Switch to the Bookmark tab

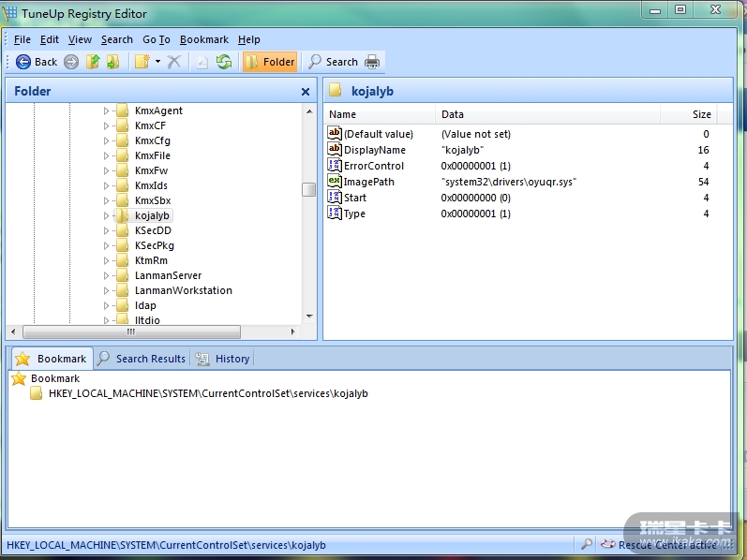(51, 359)
